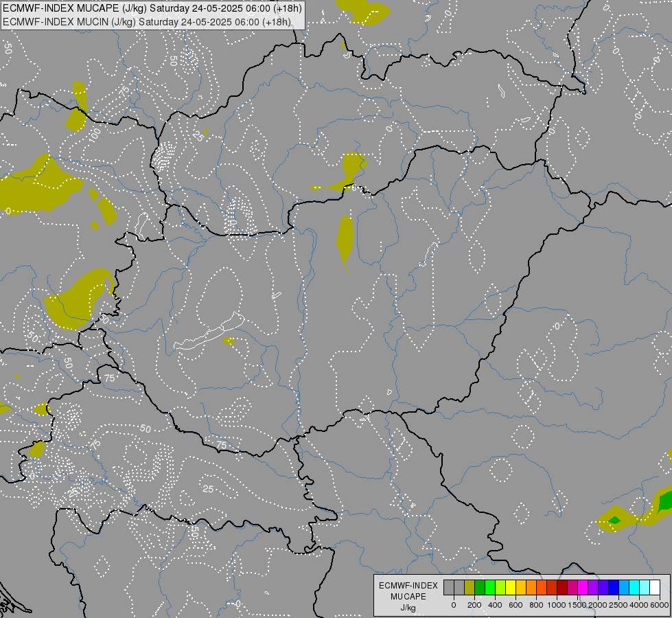
Task: Click the legend value 2500
Action: [x=618, y=605]
